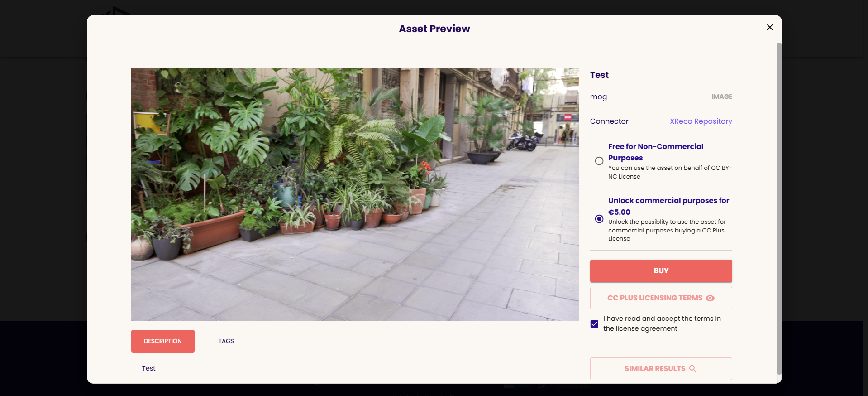This screenshot has height=396, width=868.
Task: Click the magnifier icon in Similar Results
Action: pos(692,369)
